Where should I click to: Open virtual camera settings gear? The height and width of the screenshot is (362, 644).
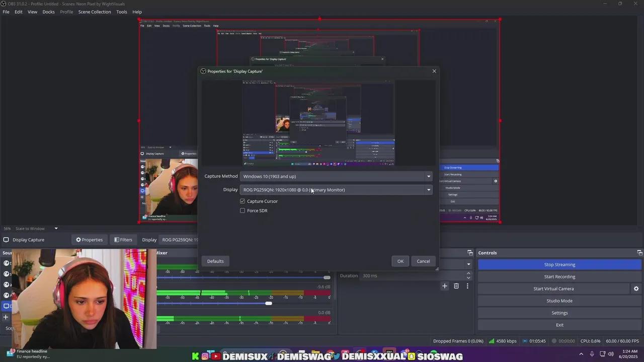tap(636, 289)
